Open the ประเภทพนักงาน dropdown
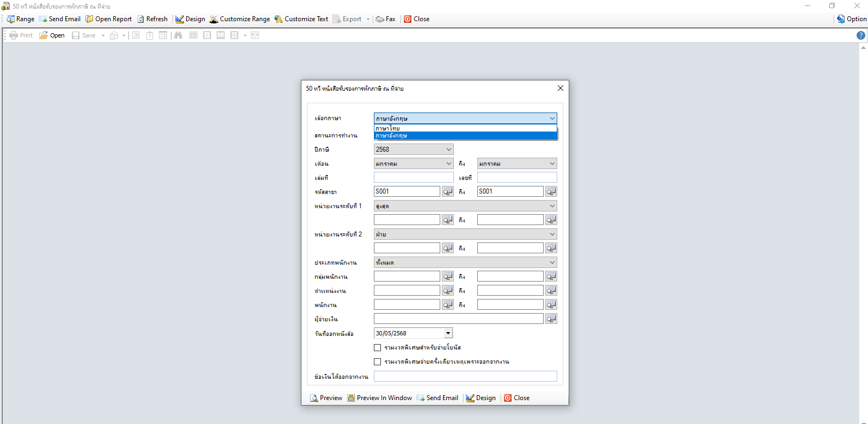This screenshot has width=868, height=424. click(552, 263)
